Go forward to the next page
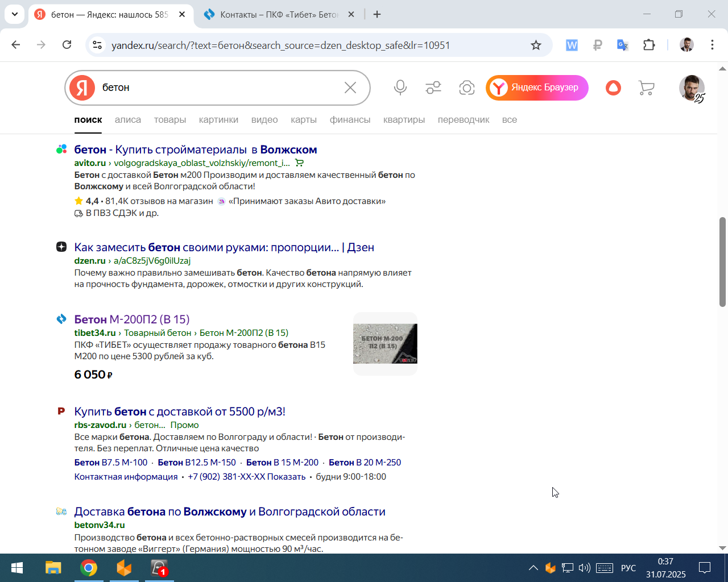728x582 pixels. (x=41, y=45)
